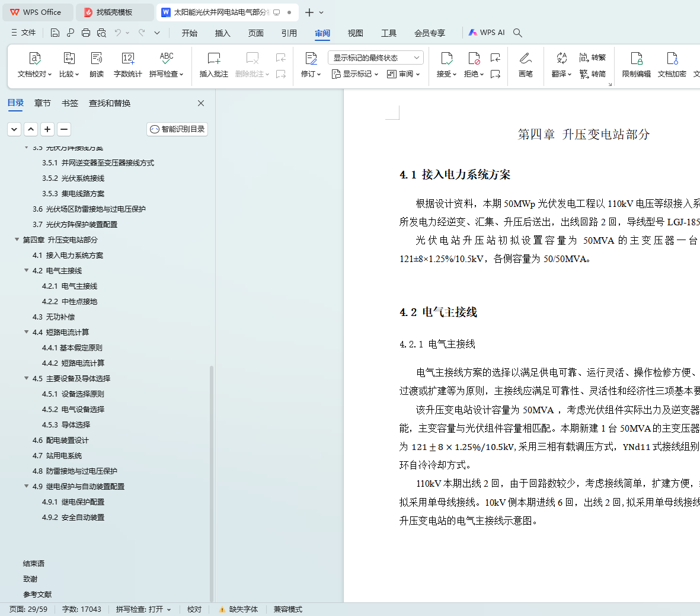Open the 文档校对 proofreading tool
Image resolution: width=700 pixels, height=616 pixels.
click(x=35, y=65)
